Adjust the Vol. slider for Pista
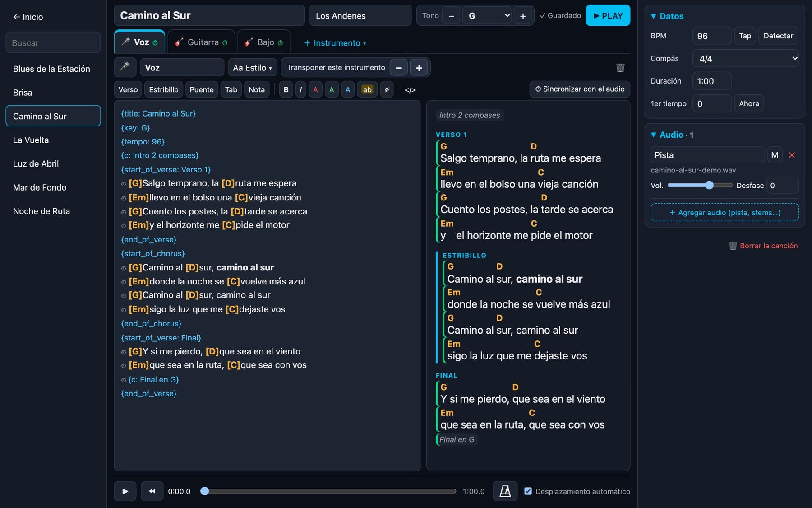The height and width of the screenshot is (508, 812). click(700, 185)
